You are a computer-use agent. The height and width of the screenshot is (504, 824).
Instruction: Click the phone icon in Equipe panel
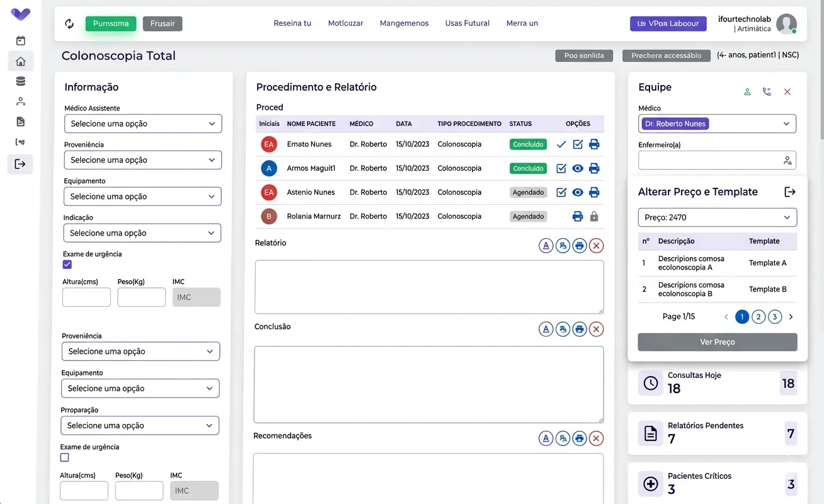click(x=767, y=92)
